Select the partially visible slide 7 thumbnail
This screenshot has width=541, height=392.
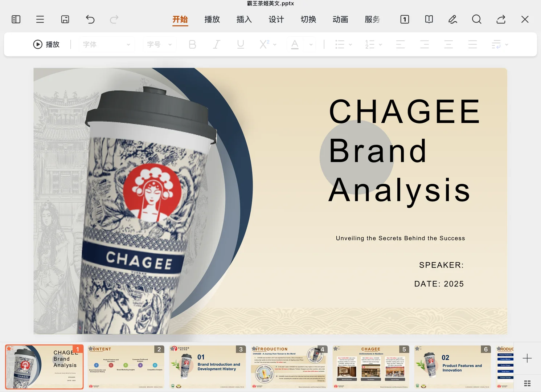505,367
